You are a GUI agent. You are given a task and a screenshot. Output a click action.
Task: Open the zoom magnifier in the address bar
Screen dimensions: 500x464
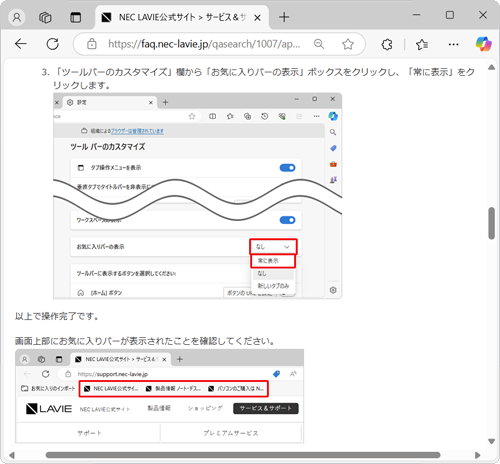coord(319,44)
